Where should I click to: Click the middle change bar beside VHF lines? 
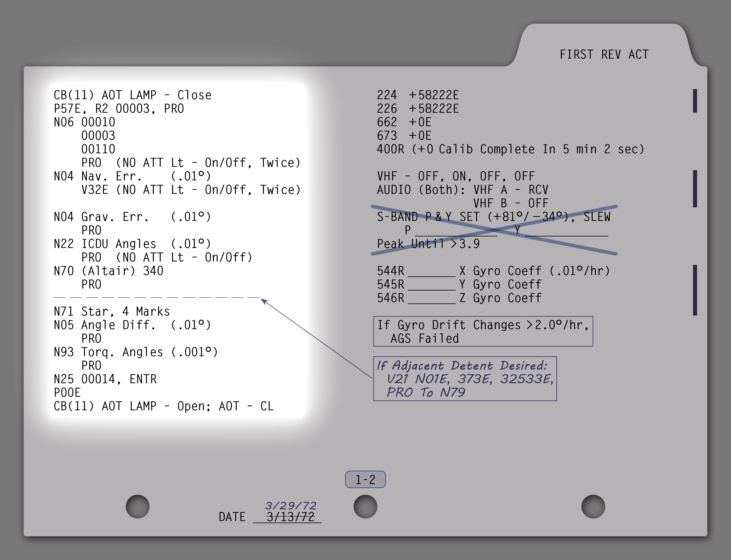point(695,189)
